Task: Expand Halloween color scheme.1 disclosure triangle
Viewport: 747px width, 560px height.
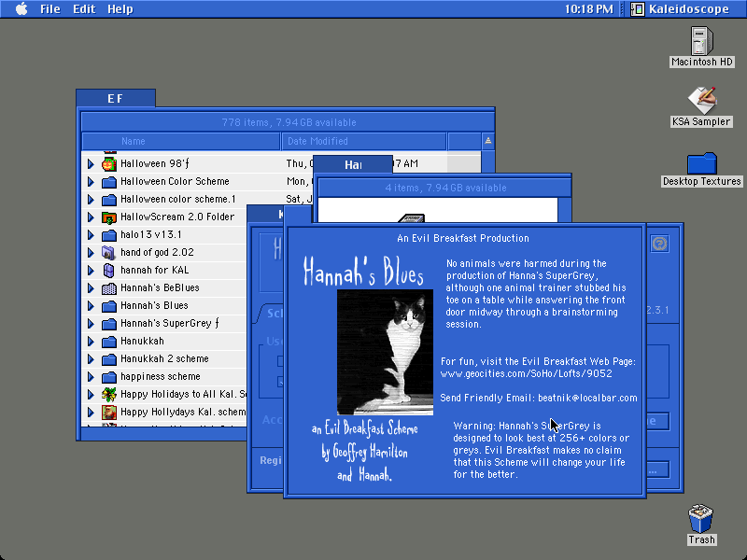Action: tap(91, 200)
